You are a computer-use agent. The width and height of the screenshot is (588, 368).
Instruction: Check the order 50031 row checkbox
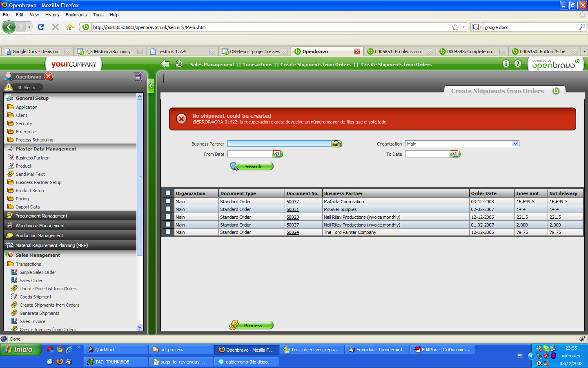click(168, 209)
